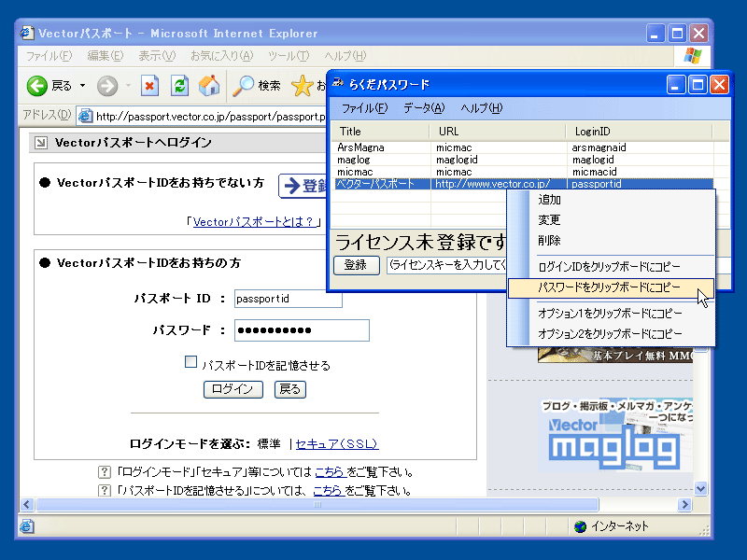Click Internet Explorer title bar page icon

click(x=27, y=33)
